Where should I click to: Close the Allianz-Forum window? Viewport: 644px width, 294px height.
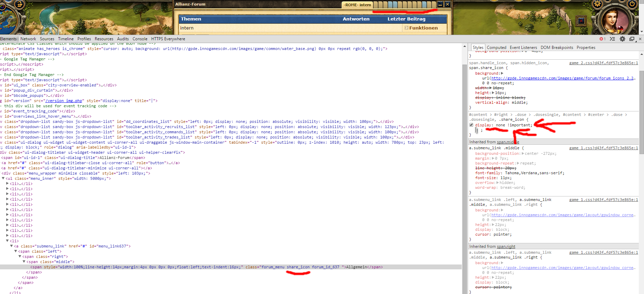(448, 4)
